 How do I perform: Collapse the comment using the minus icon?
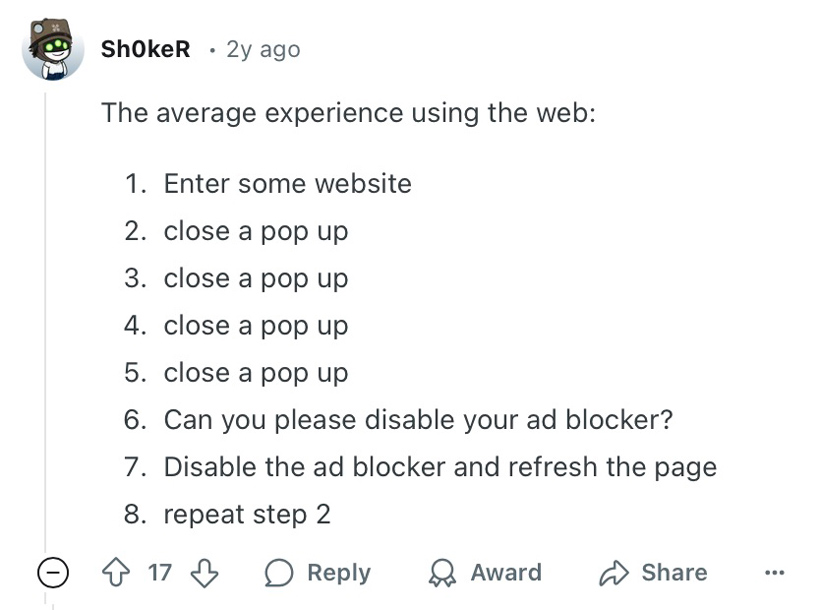tap(51, 573)
